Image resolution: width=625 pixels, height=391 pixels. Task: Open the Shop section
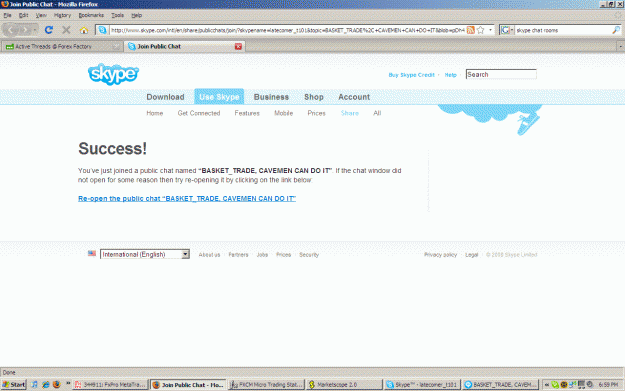tap(314, 97)
